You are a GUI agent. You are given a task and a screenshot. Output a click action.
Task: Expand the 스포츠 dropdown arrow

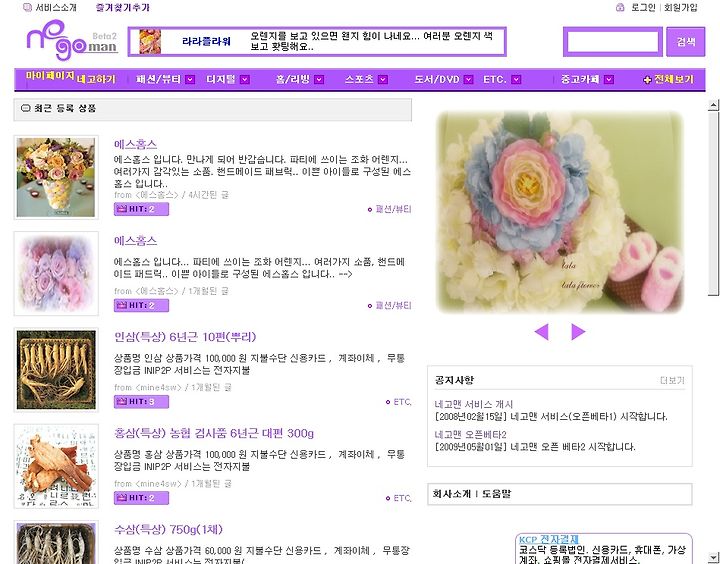[383, 79]
